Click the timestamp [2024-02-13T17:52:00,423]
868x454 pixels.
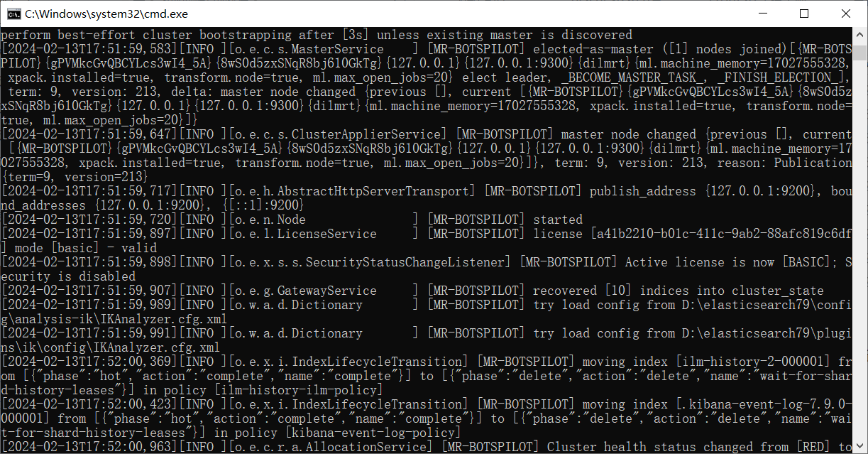pos(89,404)
